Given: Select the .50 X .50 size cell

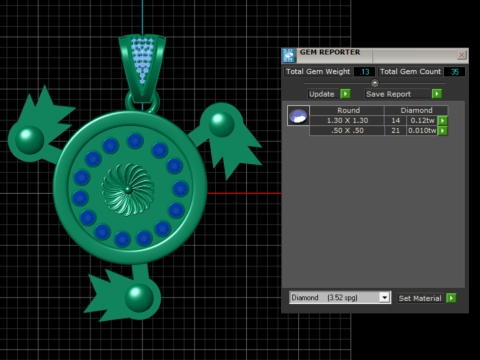Looking at the screenshot, I should point(347,130).
